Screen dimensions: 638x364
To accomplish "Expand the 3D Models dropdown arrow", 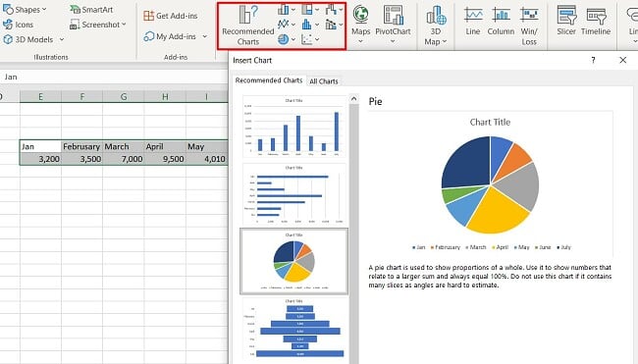I will (62, 39).
